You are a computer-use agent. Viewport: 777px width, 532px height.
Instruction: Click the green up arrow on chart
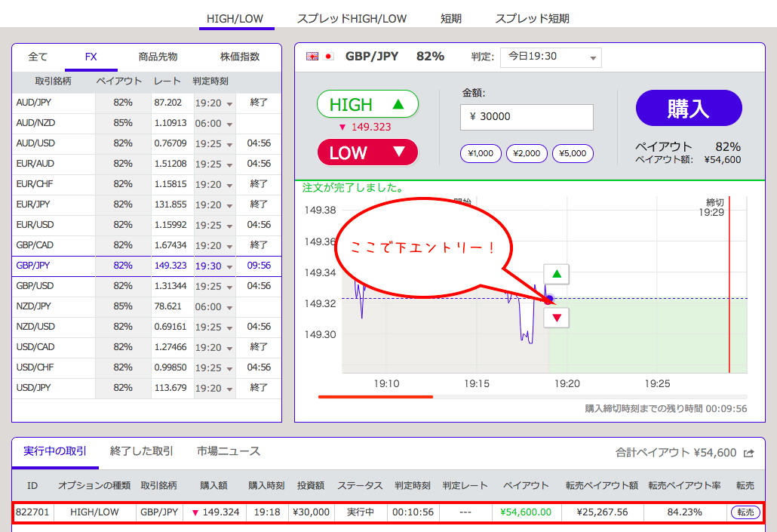tap(557, 274)
